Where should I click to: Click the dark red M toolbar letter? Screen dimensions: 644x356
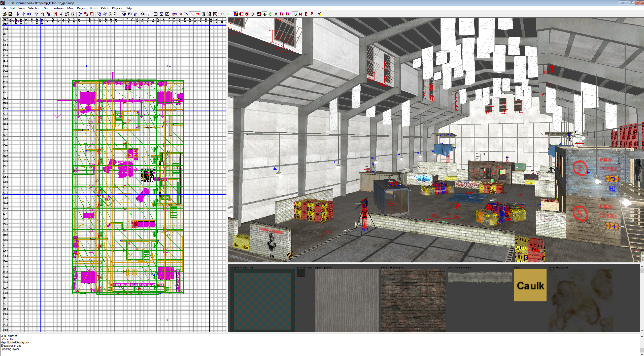tap(300, 14)
